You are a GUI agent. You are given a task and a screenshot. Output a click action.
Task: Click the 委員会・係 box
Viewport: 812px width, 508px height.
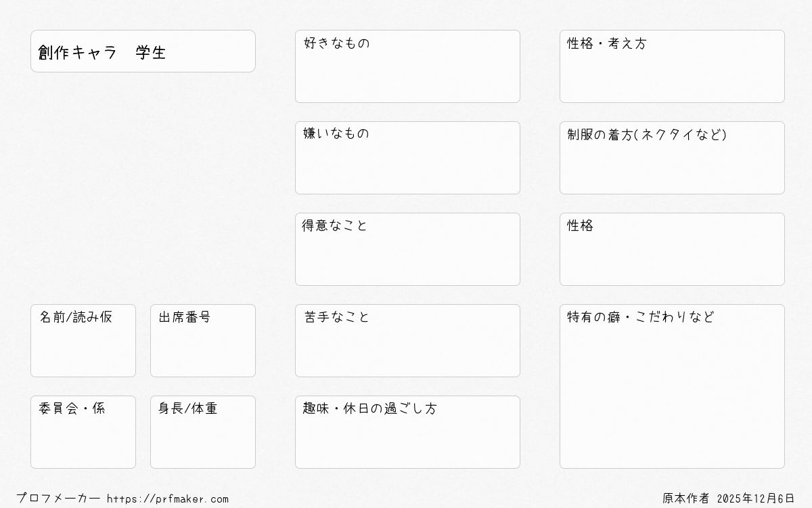[83, 432]
